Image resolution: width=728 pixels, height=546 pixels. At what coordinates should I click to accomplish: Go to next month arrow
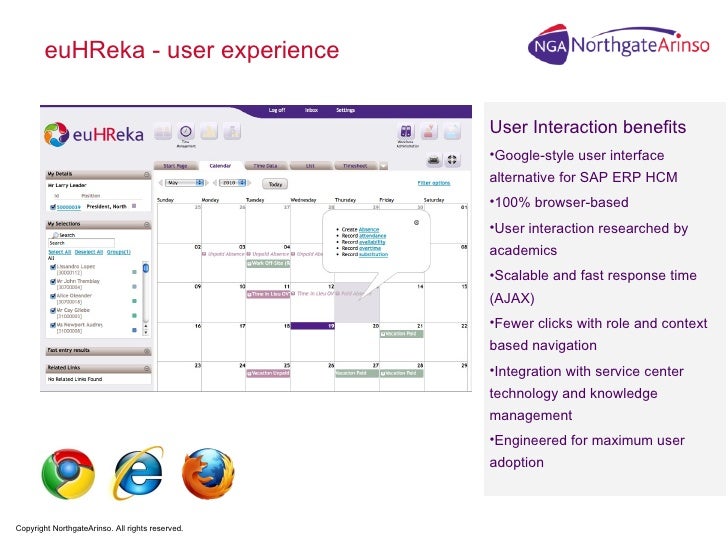pos(207,183)
